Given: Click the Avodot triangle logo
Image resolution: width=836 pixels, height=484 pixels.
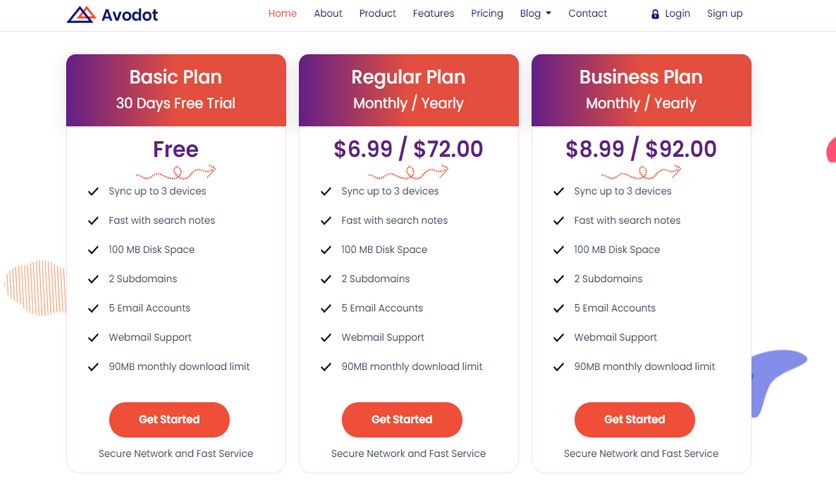Looking at the screenshot, I should 81,14.
